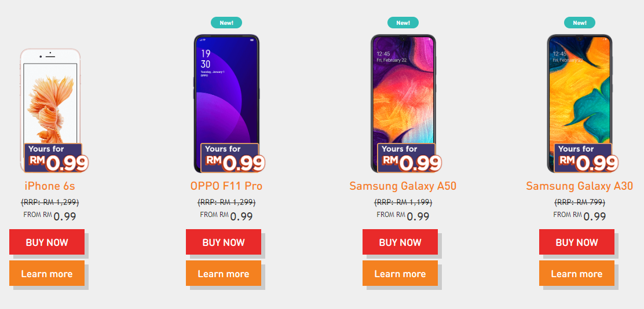This screenshot has width=644, height=309.
Task: Open the iPhone 6s title link
Action: pyautogui.click(x=50, y=186)
